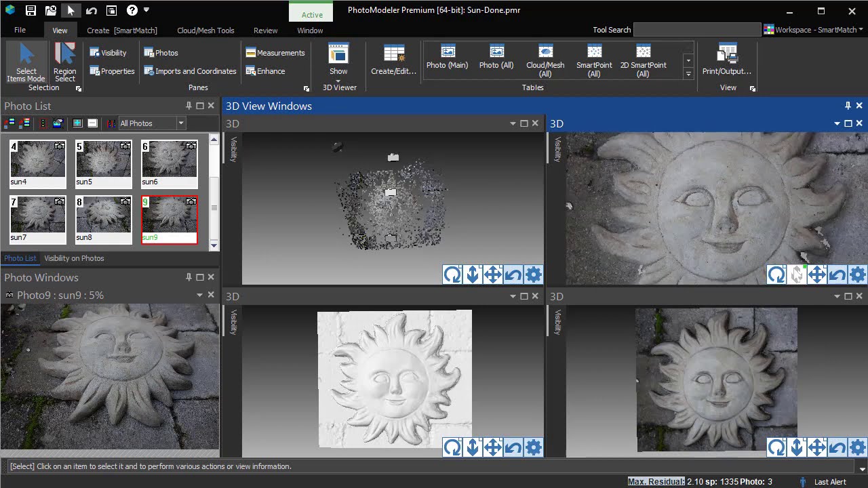Click Photo List scrollbar down arrow
The image size is (868, 488).
(x=214, y=245)
